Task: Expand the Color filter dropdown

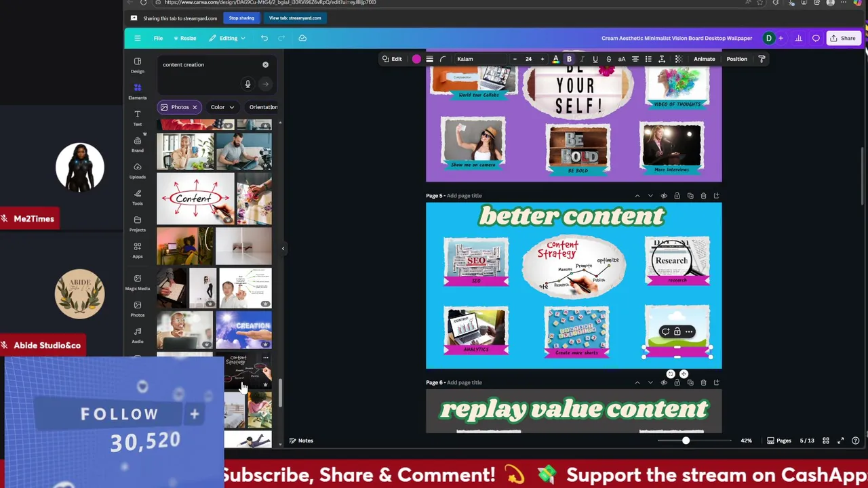Action: (x=222, y=107)
